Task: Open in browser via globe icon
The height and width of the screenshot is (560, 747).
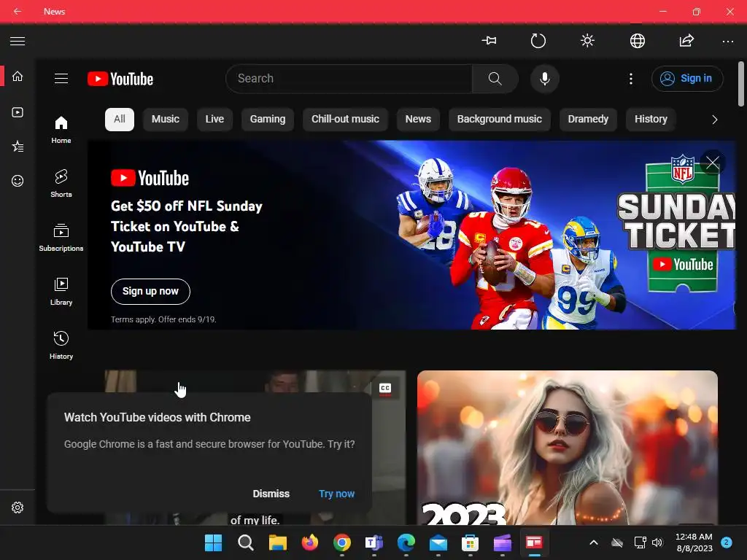Action: coord(638,41)
